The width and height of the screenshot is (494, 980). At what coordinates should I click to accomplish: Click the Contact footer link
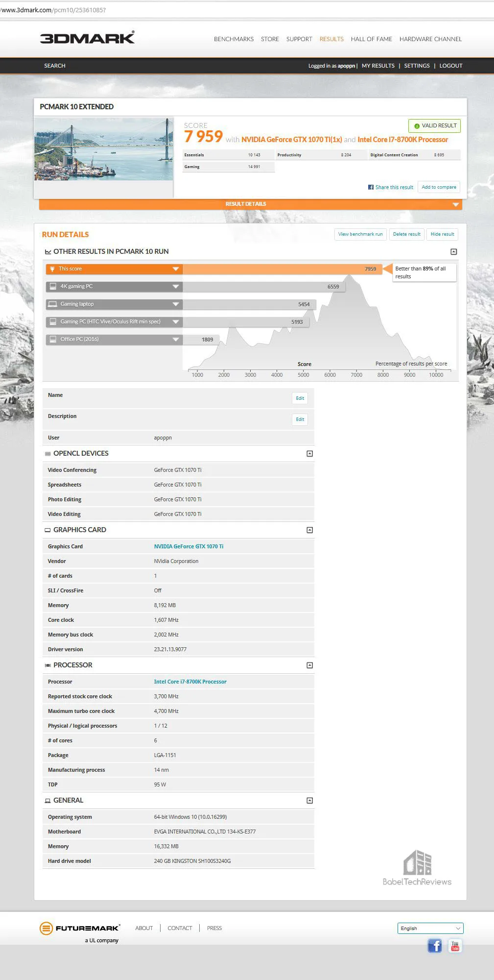point(180,928)
